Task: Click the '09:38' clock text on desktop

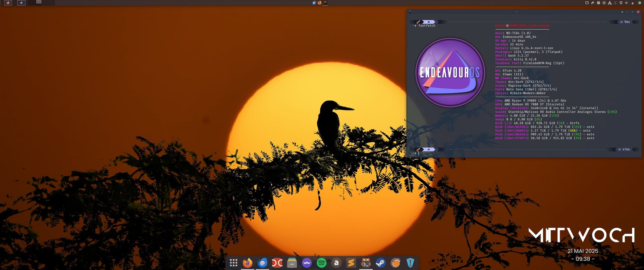Action: (x=583, y=259)
